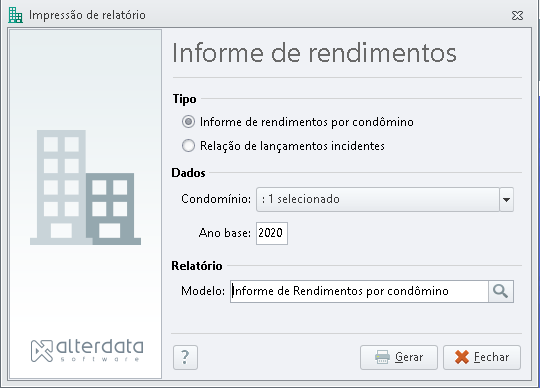Click the Modelo report name field
Viewport: 541px width, 388px height.
click(x=359, y=291)
